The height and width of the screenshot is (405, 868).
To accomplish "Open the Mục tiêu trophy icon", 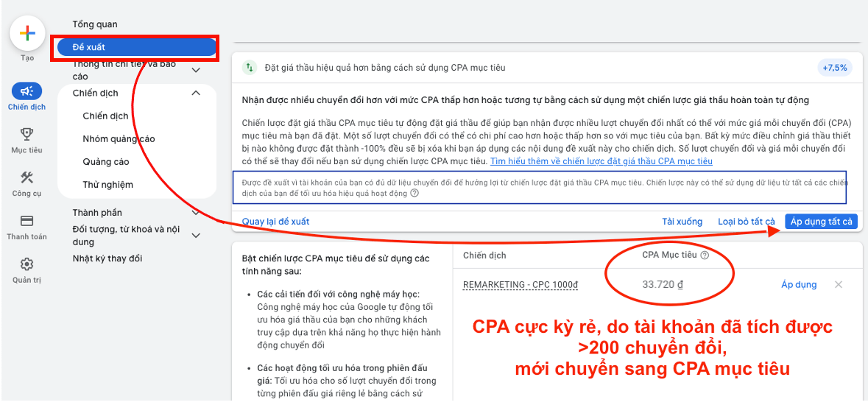I will click(27, 133).
